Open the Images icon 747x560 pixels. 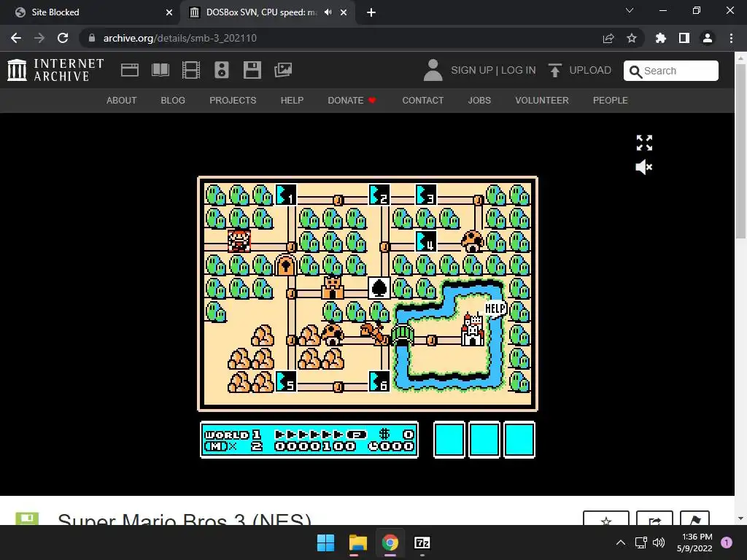point(283,70)
